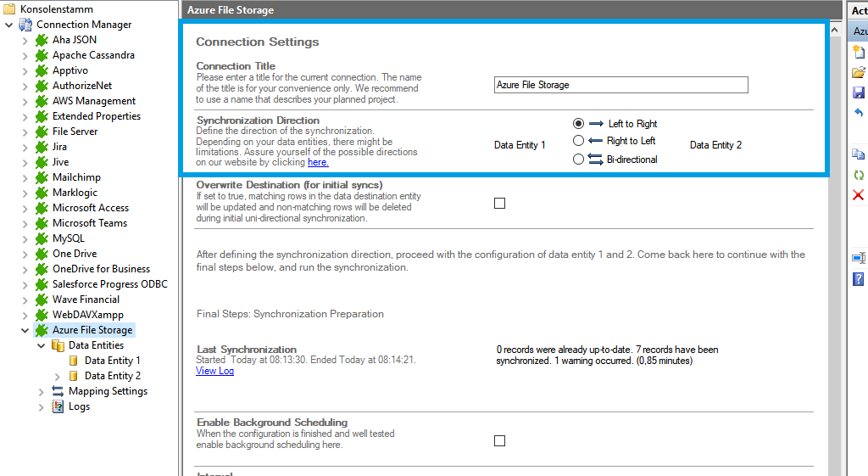This screenshot has width=868, height=476.
Task: Click the blue question mark help icon
Action: (858, 278)
